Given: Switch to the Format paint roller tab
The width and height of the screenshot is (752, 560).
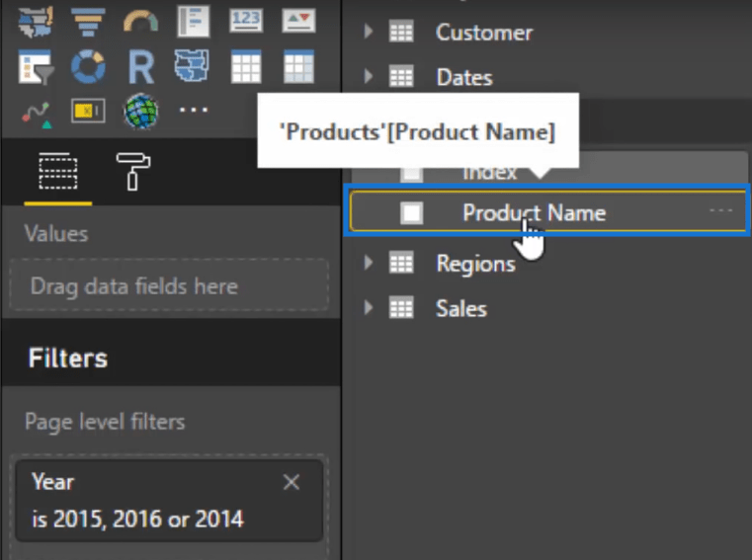Looking at the screenshot, I should coord(132,172).
